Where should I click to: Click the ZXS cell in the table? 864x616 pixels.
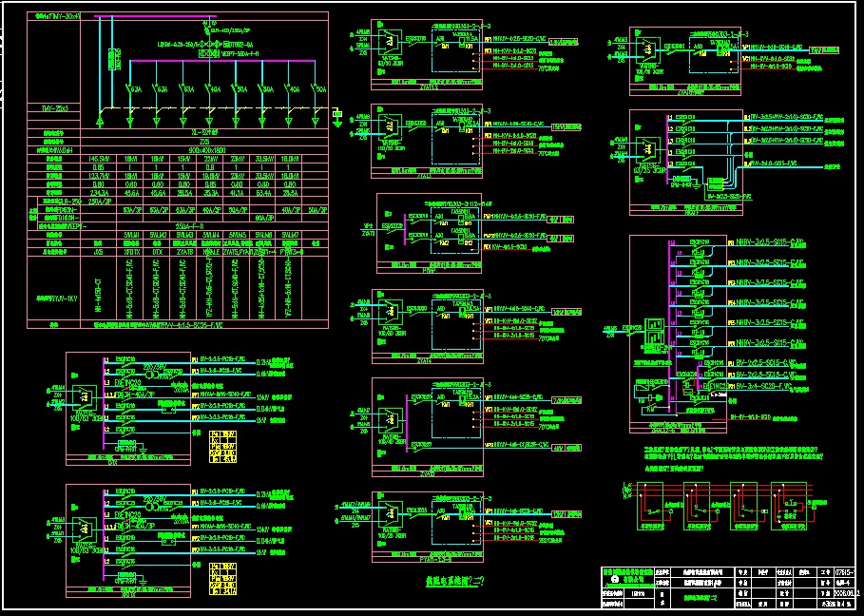(206, 142)
